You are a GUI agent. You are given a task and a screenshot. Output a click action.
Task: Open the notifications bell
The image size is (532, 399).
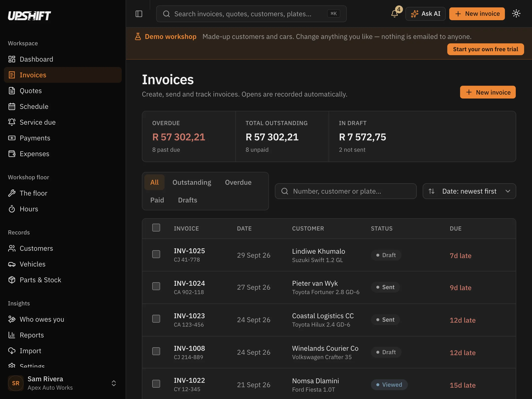coord(395,14)
